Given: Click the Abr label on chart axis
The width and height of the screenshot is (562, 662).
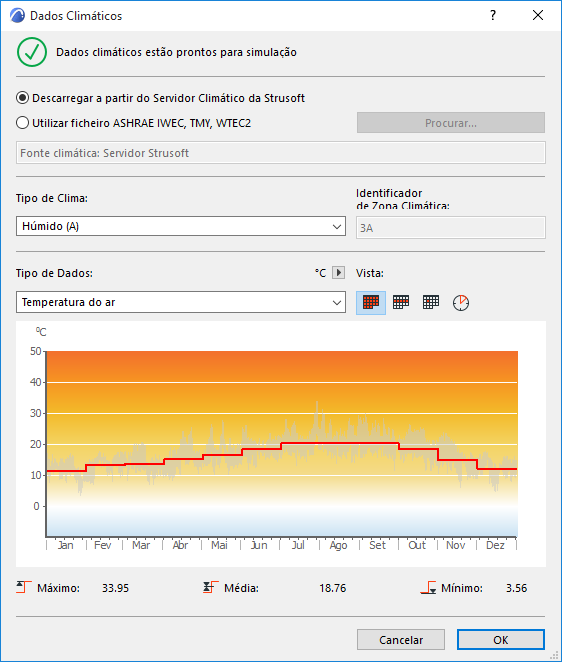Looking at the screenshot, I should point(180,545).
